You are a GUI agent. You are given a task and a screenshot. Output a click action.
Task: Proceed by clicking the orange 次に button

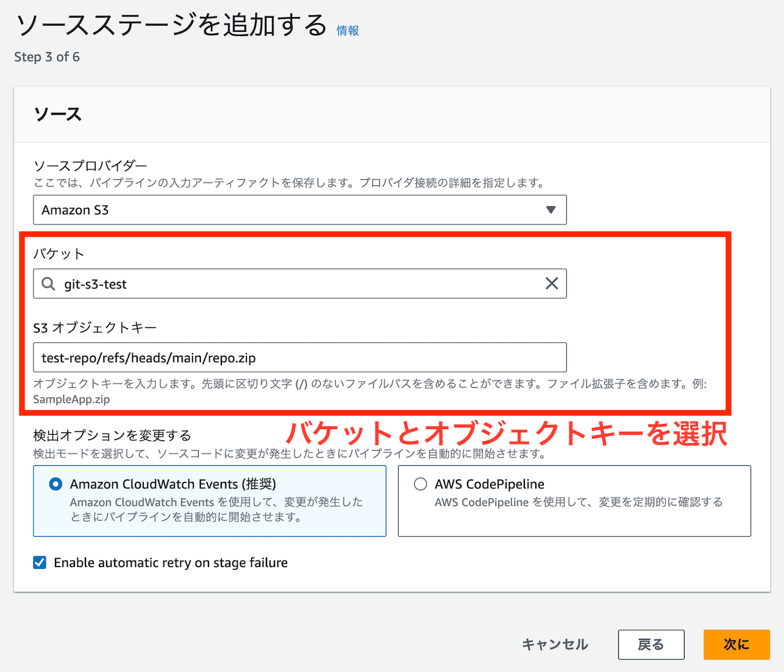point(736,645)
